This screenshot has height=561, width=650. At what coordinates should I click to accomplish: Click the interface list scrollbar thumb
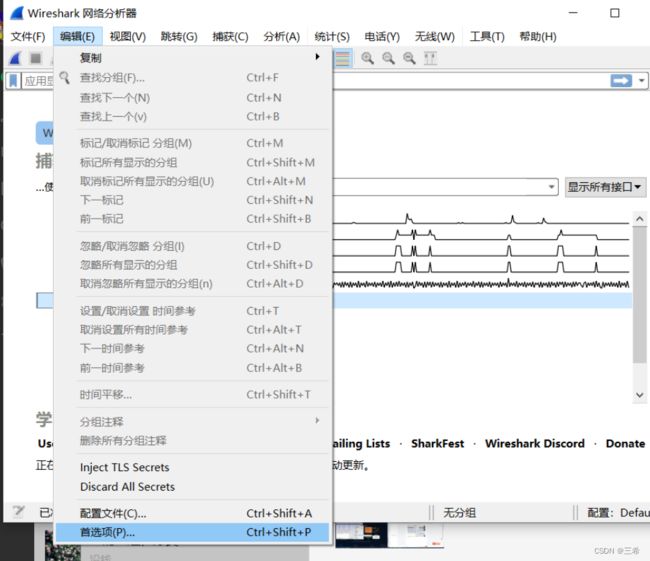[640, 295]
